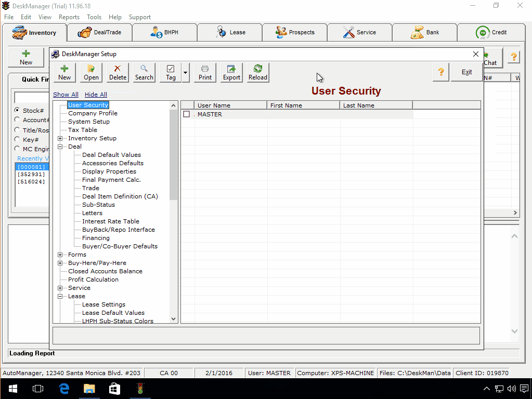Switch to the Credit tab
532x399 pixels.
[491, 33]
